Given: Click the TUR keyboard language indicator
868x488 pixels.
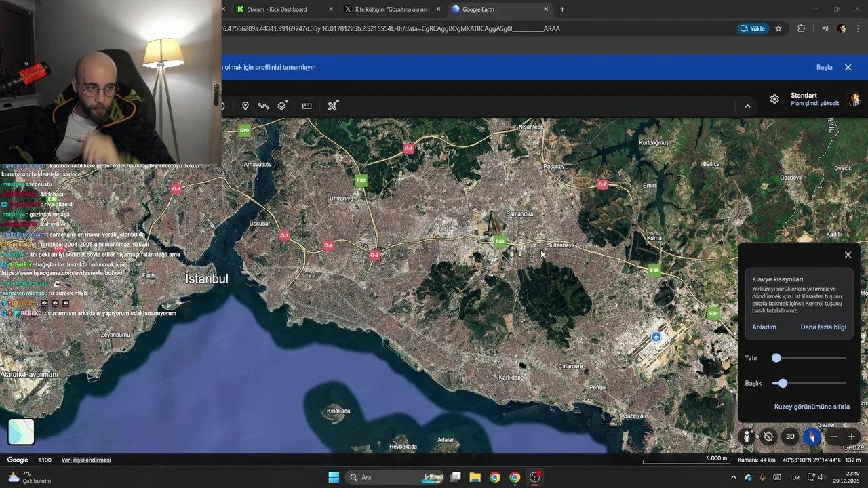Looking at the screenshot, I should pyautogui.click(x=794, y=478).
